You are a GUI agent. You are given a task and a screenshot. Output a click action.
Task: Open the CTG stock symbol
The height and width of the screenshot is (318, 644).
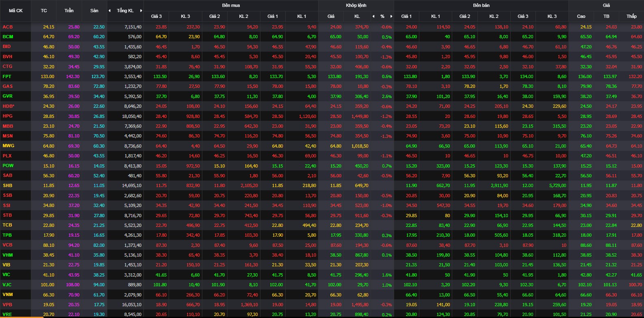point(8,66)
